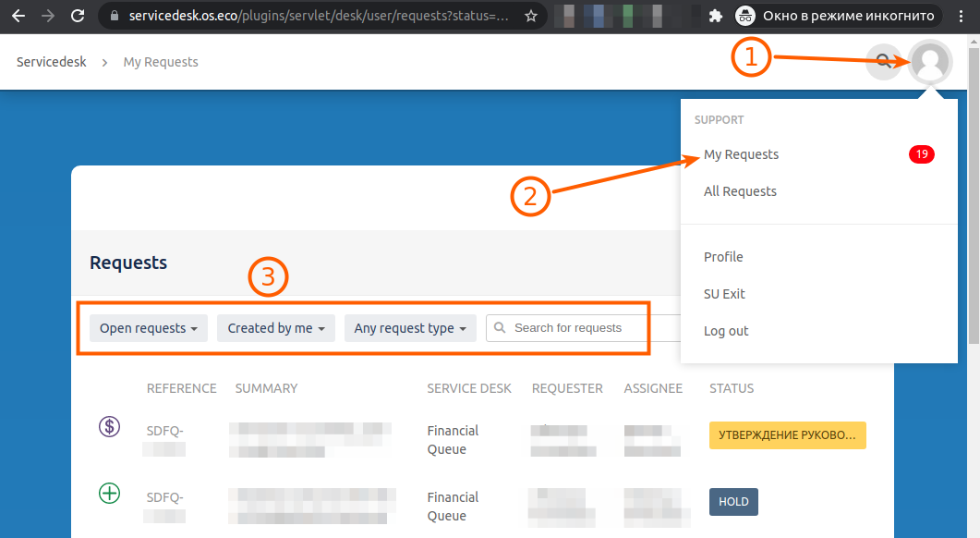Screen dimensions: 980x538
Task: Choose SU Exit in the user menu
Action: point(724,294)
